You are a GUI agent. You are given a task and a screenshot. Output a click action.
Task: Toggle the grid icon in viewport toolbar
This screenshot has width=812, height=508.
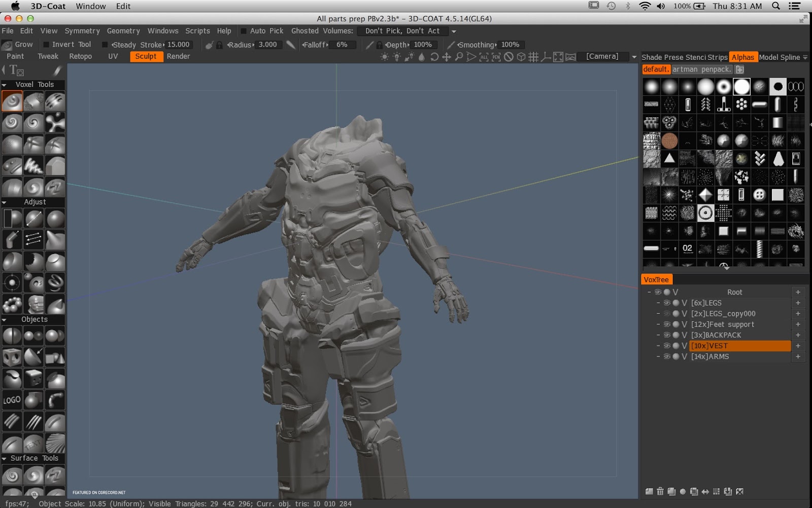[533, 57]
